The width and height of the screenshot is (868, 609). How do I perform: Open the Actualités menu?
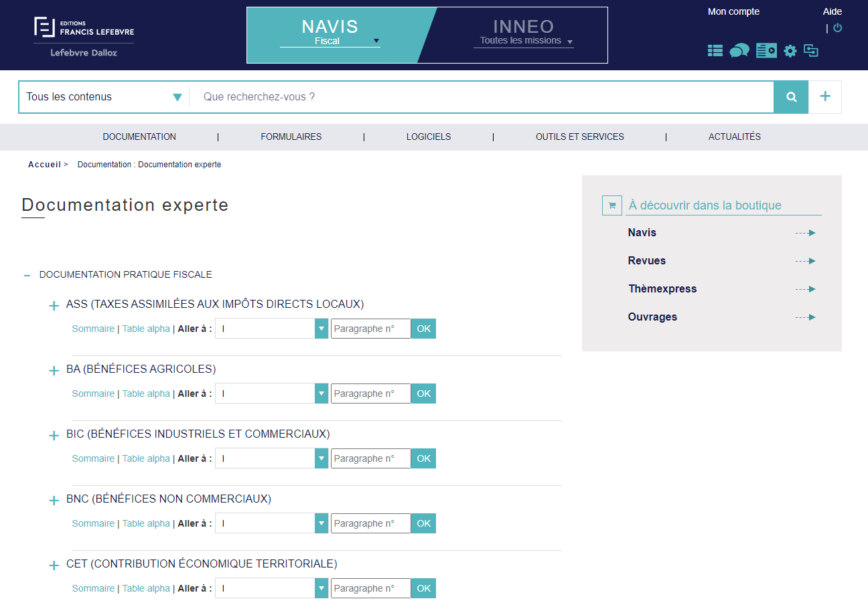coord(735,137)
